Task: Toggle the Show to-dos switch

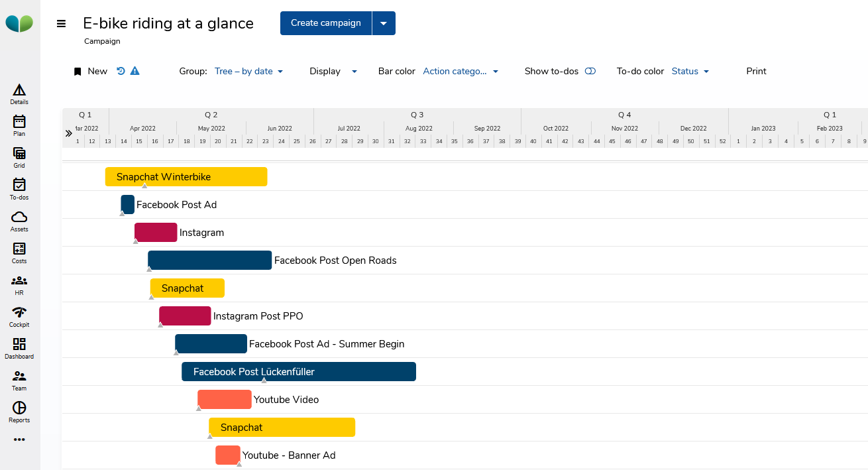Action: (x=590, y=71)
